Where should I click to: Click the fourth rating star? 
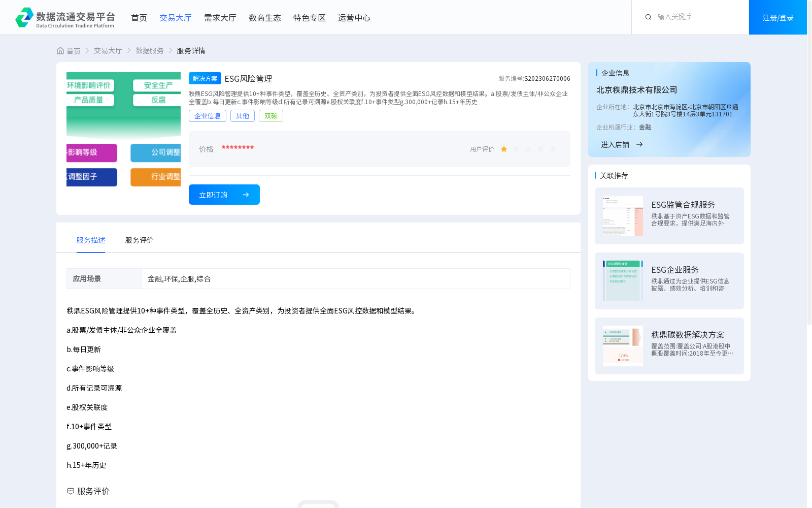tap(540, 149)
